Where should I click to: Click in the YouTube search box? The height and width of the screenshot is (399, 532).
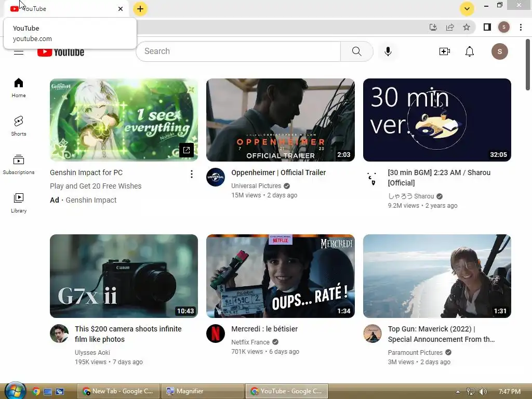coord(238,51)
